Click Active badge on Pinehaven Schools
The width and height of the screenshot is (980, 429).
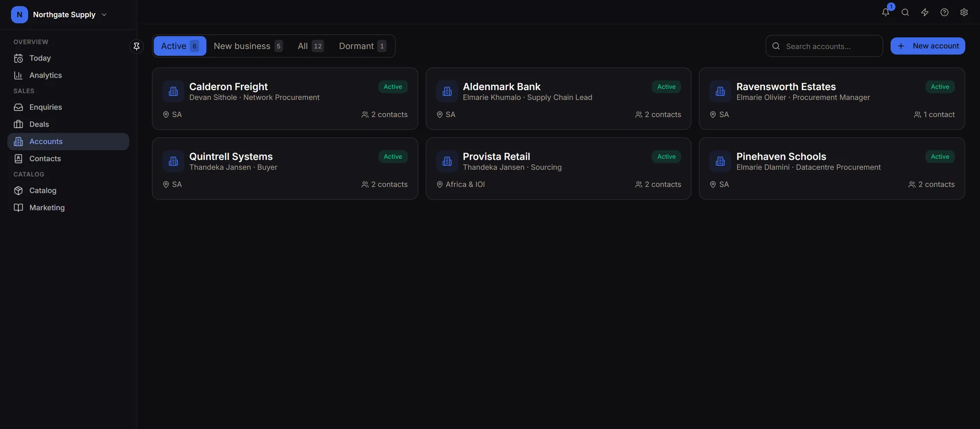pyautogui.click(x=940, y=157)
